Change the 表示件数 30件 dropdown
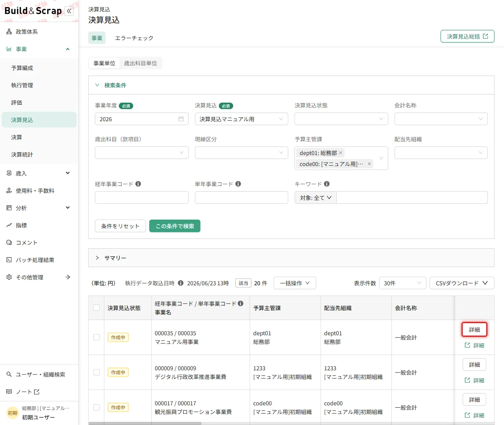 (402, 283)
